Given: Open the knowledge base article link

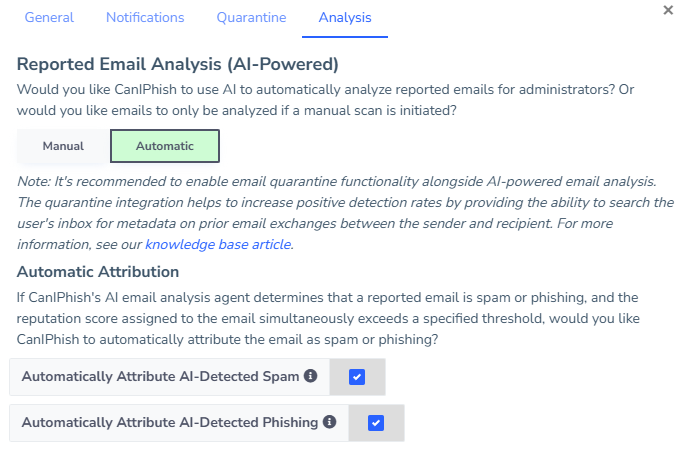Looking at the screenshot, I should pos(218,244).
